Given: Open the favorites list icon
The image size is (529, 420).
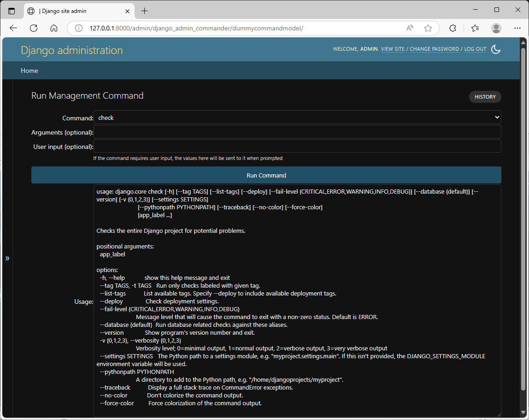Looking at the screenshot, I should [x=475, y=29].
